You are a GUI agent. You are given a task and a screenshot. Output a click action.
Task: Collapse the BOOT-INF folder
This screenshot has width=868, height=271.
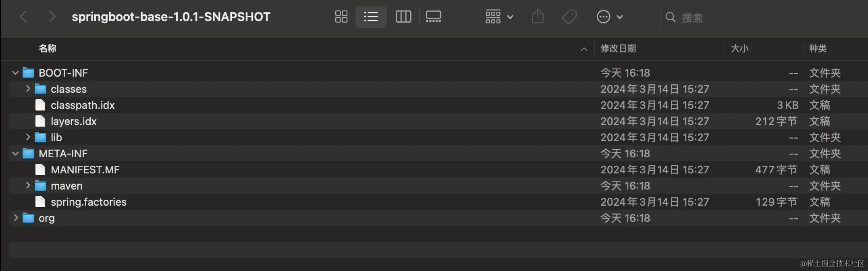[x=15, y=73]
